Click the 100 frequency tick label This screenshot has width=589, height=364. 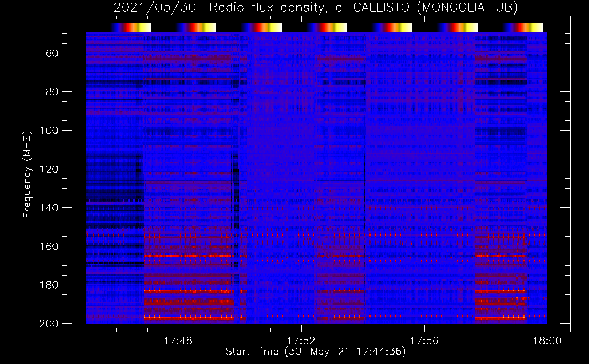[x=49, y=131]
